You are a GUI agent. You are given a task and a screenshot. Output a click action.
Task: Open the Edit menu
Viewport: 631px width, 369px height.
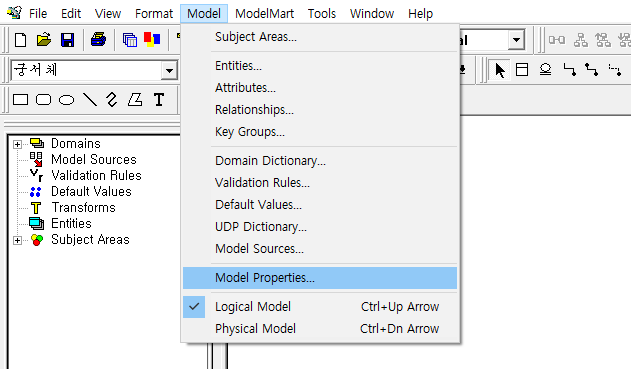[x=71, y=13]
